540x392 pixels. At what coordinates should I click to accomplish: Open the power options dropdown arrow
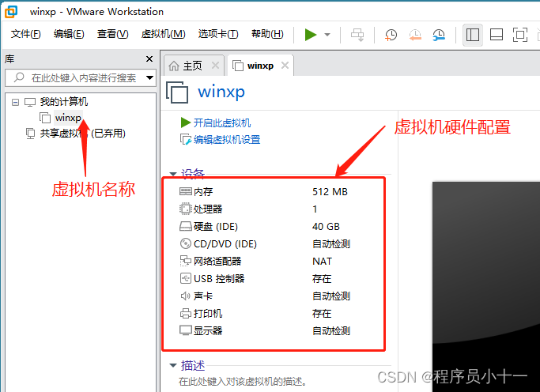click(327, 35)
